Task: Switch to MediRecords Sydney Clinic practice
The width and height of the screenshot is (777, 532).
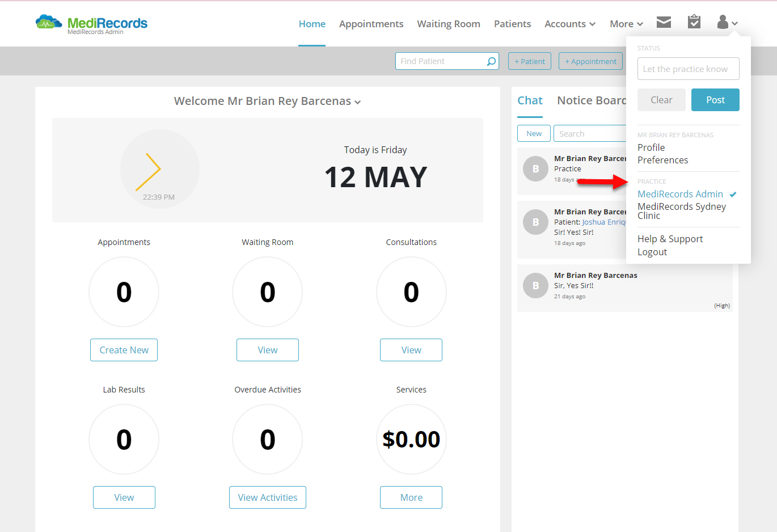Action: (682, 211)
